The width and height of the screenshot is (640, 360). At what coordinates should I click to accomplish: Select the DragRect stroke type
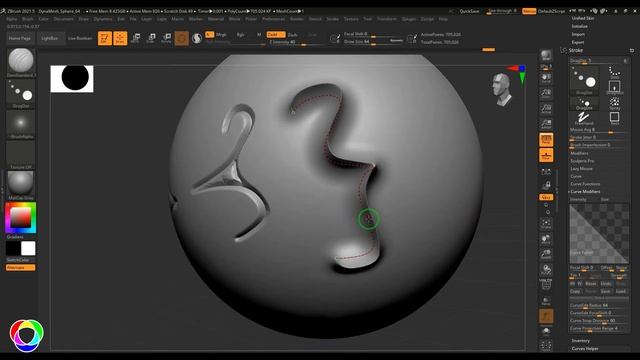tap(614, 88)
